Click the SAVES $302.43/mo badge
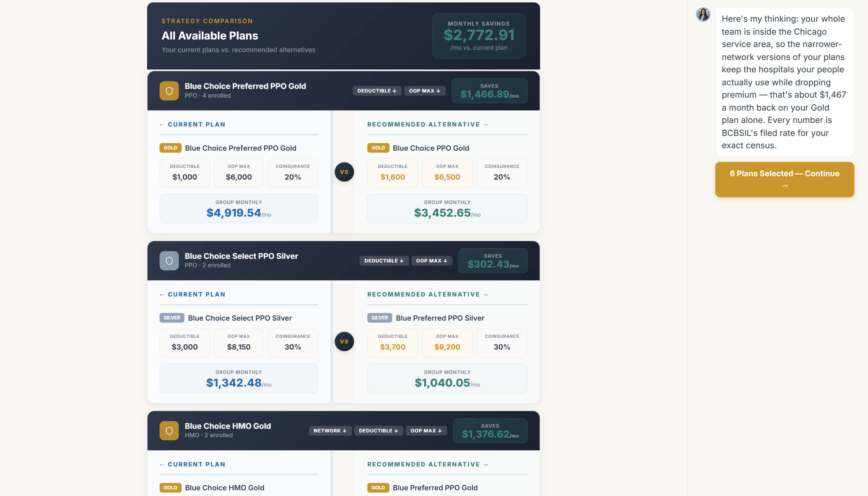Image resolution: width=868 pixels, height=496 pixels. [492, 261]
